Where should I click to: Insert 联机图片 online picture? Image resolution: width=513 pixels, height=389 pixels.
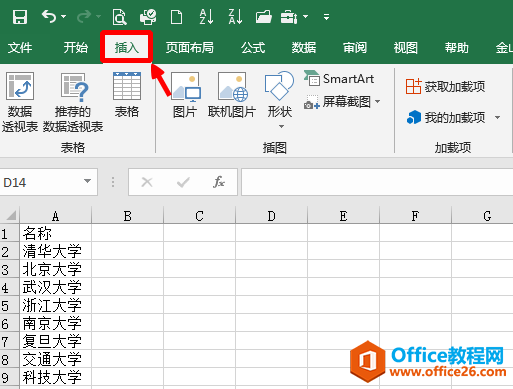(x=232, y=95)
